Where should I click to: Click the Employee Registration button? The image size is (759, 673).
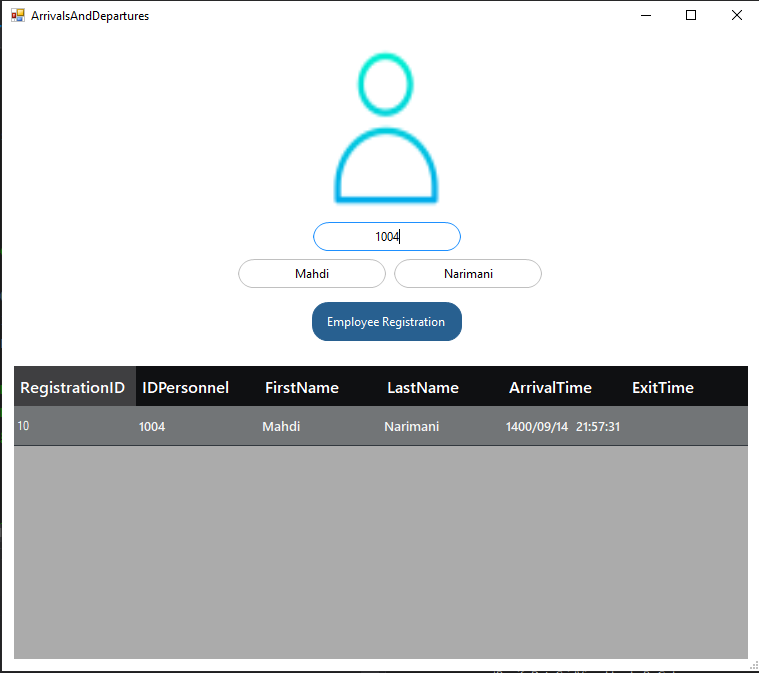pos(387,321)
